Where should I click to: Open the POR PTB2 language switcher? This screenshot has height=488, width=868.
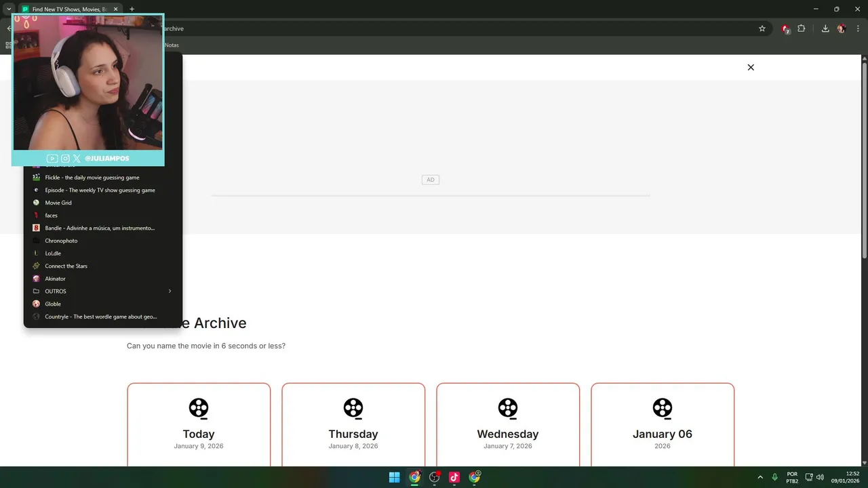pyautogui.click(x=792, y=477)
